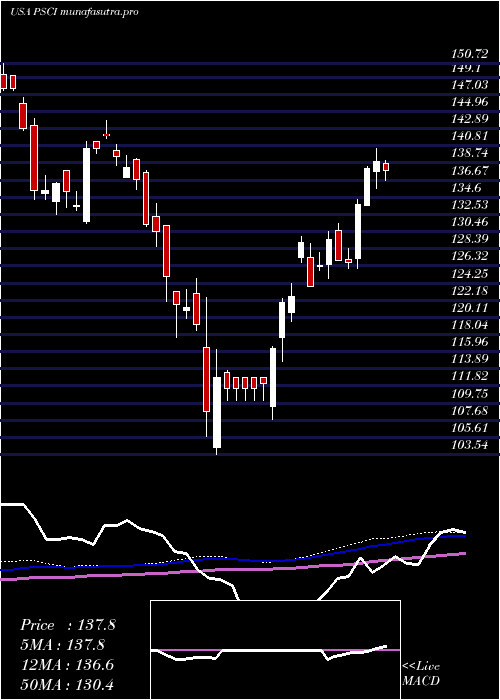The width and height of the screenshot is (500, 700).
Task: Click the 'Price : 137.8' readout
Action: [x=68, y=625]
